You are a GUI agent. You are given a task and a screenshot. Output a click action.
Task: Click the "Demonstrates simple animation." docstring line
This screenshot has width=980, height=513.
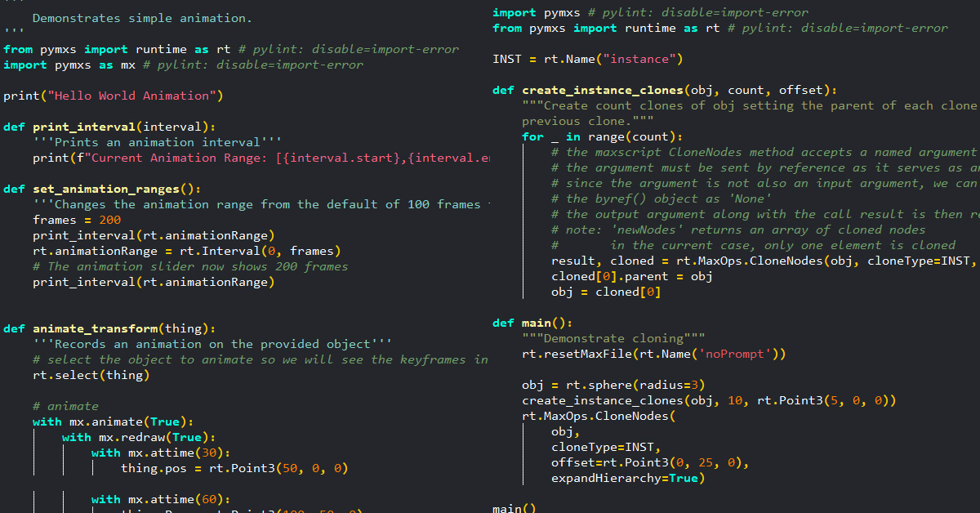point(142,18)
